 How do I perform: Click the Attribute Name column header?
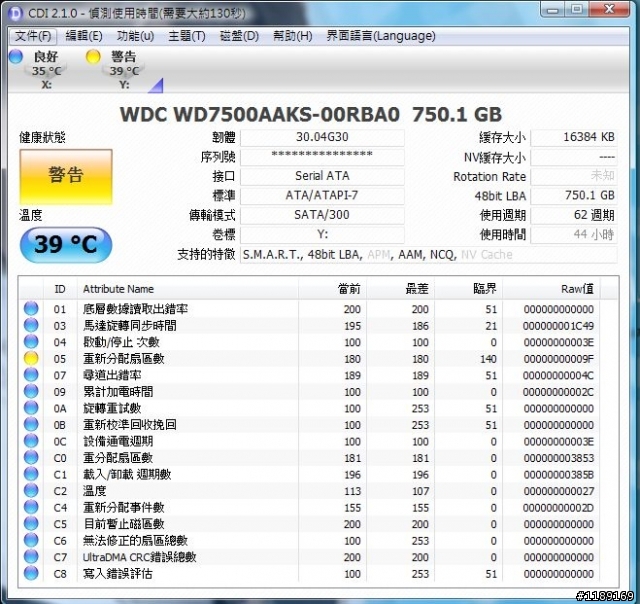coord(188,289)
